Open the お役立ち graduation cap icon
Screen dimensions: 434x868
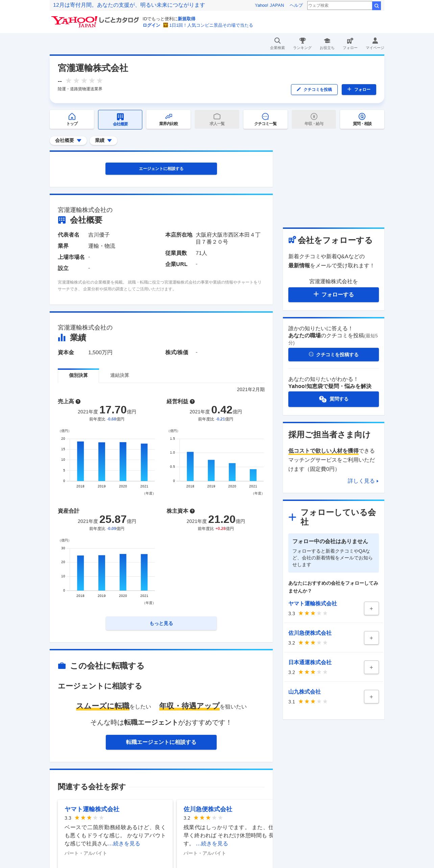click(x=327, y=43)
